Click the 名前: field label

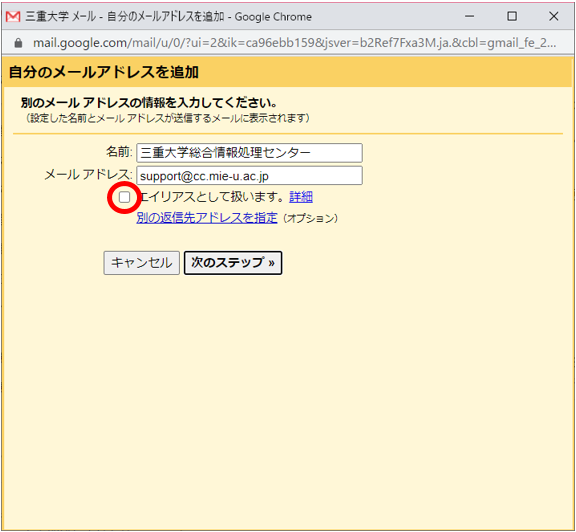click(119, 151)
